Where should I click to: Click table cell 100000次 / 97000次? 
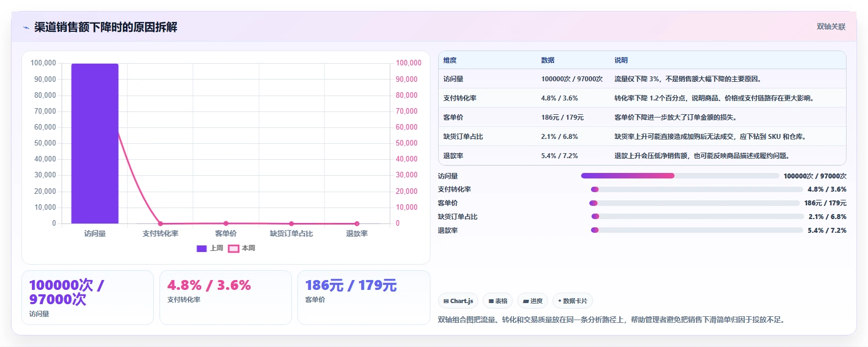point(572,79)
